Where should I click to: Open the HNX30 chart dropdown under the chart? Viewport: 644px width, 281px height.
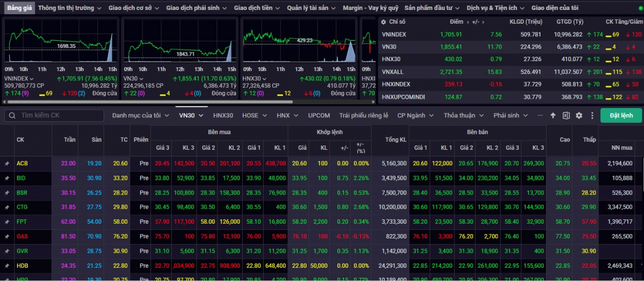tap(264, 79)
